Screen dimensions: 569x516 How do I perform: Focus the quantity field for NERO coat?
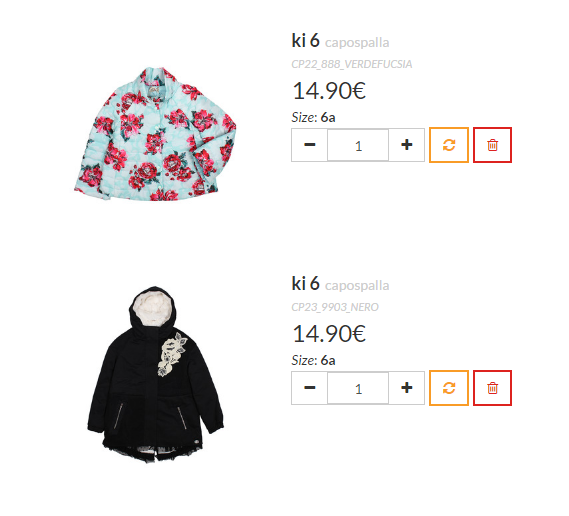358,388
